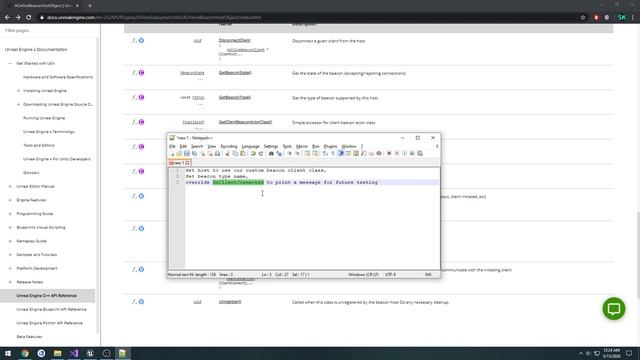The height and width of the screenshot is (360, 640).
Task: Open the Search menu in Notepad++
Action: pyautogui.click(x=197, y=146)
